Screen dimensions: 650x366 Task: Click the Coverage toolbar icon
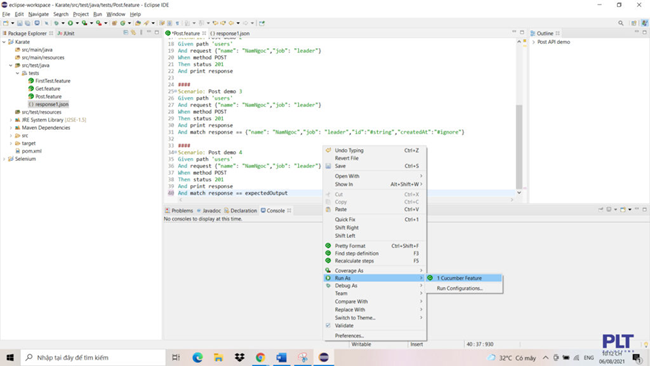pyautogui.click(x=85, y=23)
